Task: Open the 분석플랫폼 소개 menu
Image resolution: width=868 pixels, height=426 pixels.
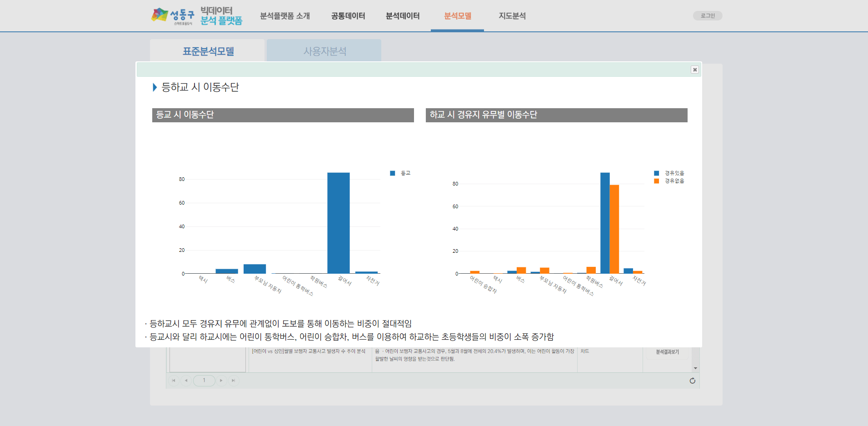Action: click(x=284, y=16)
